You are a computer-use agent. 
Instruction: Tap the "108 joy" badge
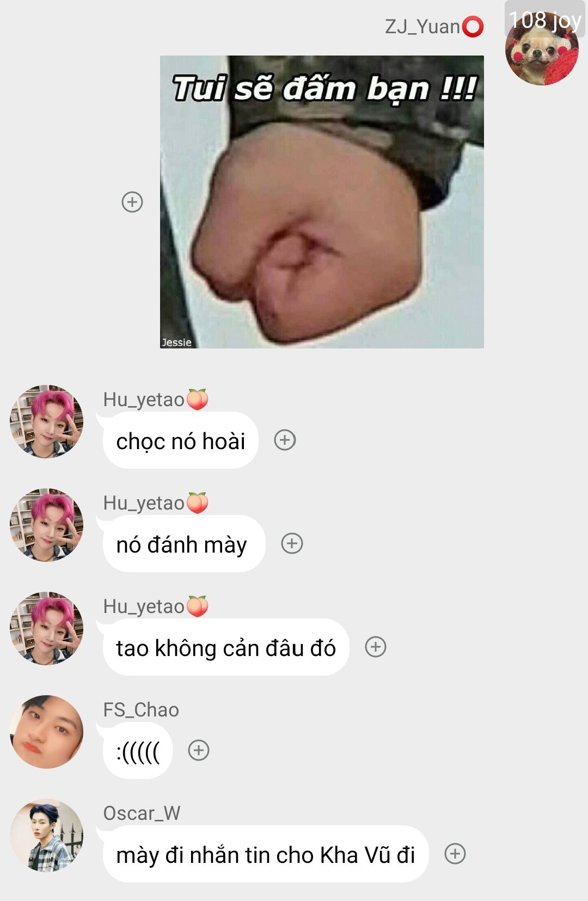[545, 20]
